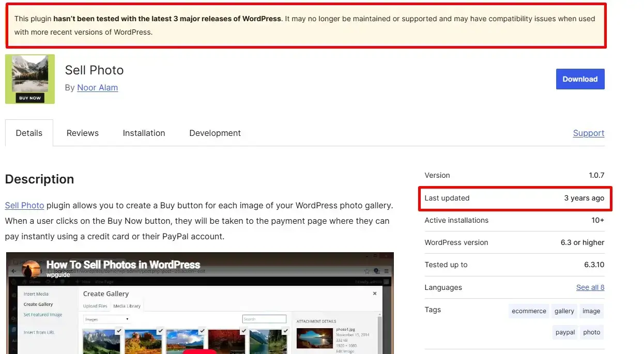This screenshot has height=354, width=644.
Task: Click the WordPress version 6.3 or higher value
Action: [x=582, y=242]
